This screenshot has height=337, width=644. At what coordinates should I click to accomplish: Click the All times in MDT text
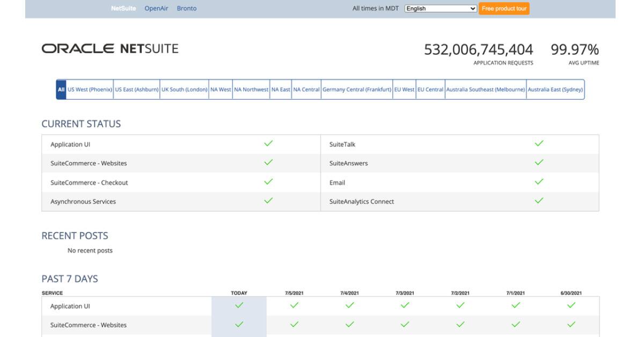coord(376,9)
